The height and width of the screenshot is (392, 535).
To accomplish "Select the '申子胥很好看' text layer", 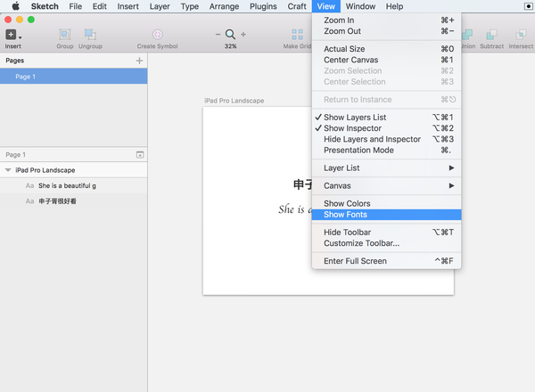I will (x=74, y=201).
